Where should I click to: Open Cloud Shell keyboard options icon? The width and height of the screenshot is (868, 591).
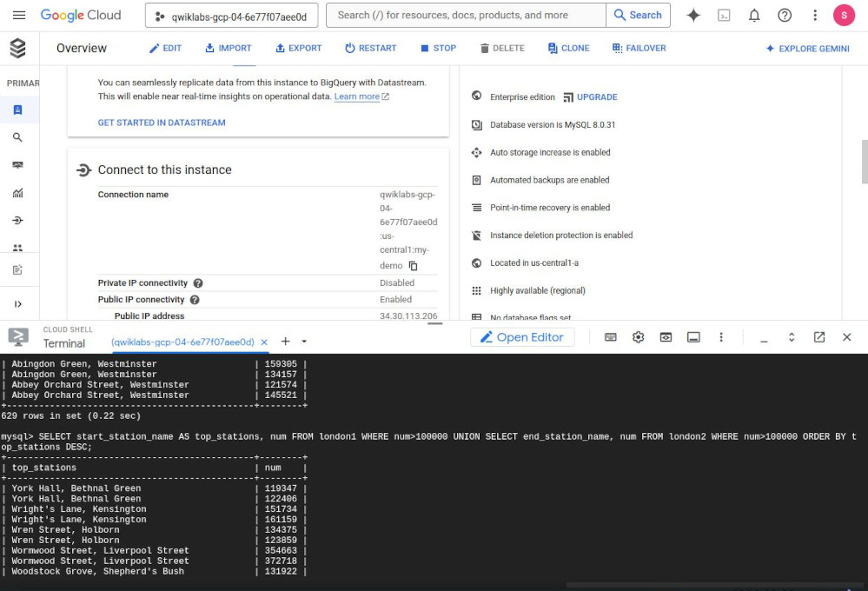pos(611,337)
